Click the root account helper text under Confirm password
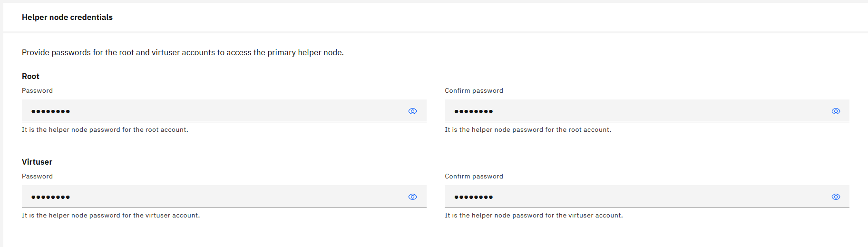Image resolution: width=868 pixels, height=247 pixels. click(528, 129)
